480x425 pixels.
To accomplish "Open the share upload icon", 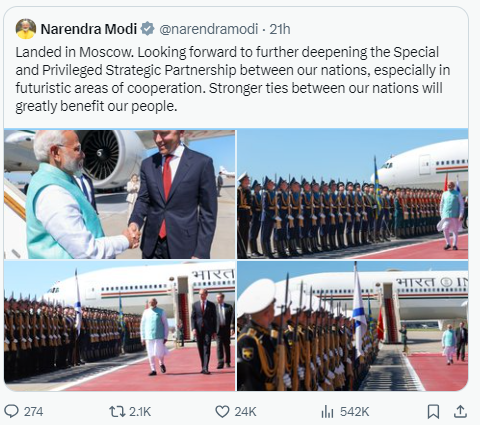I will (x=460, y=411).
